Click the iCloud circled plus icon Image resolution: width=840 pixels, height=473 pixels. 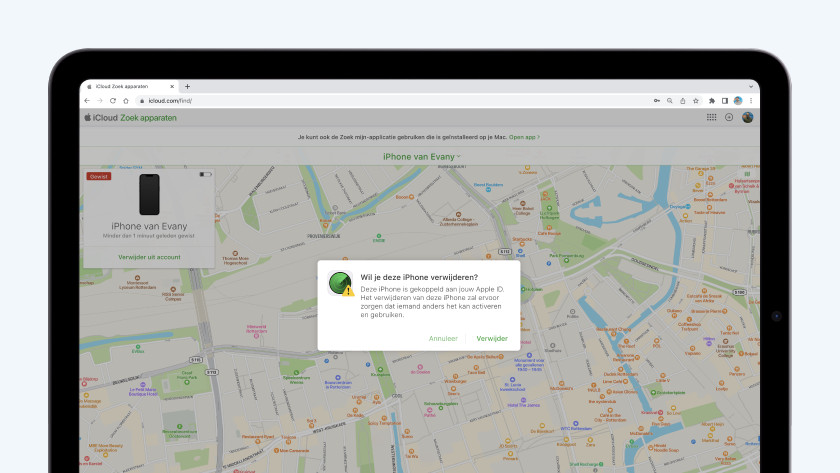729,117
